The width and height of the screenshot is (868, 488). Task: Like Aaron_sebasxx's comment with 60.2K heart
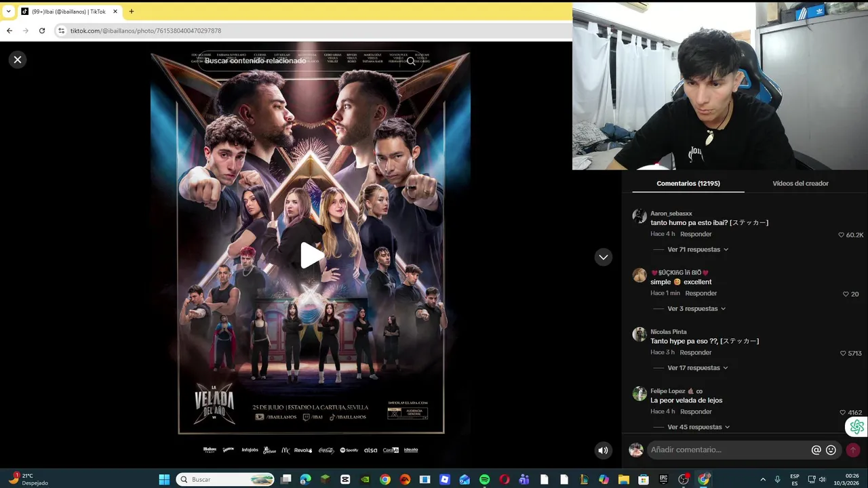coord(842,235)
